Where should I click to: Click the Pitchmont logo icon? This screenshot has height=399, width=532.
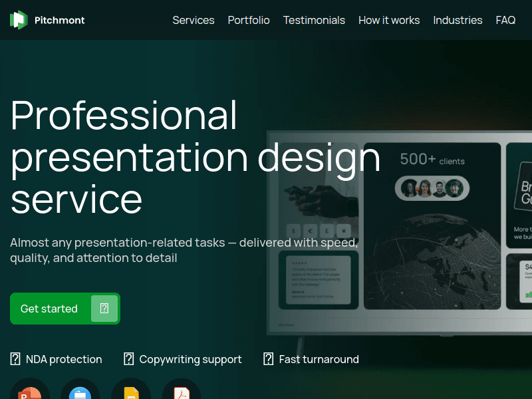click(x=19, y=20)
